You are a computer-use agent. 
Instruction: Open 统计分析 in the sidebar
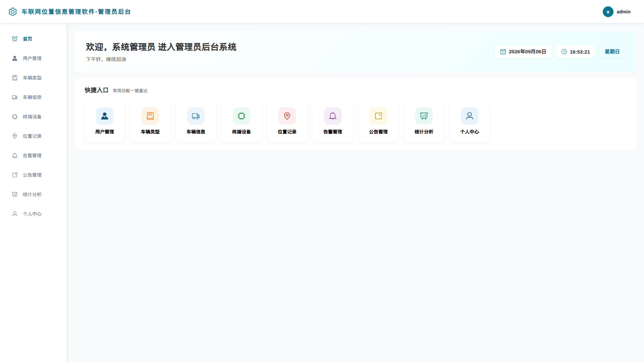click(34, 194)
